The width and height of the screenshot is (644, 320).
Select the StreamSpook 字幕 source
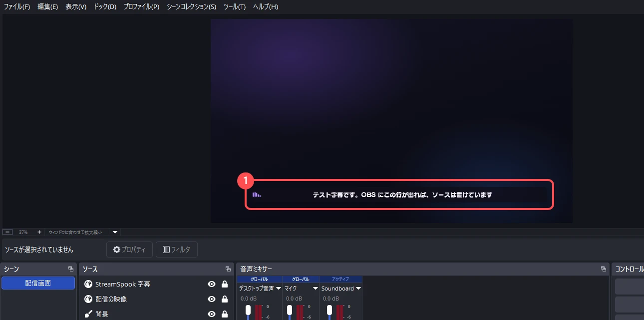point(156,284)
